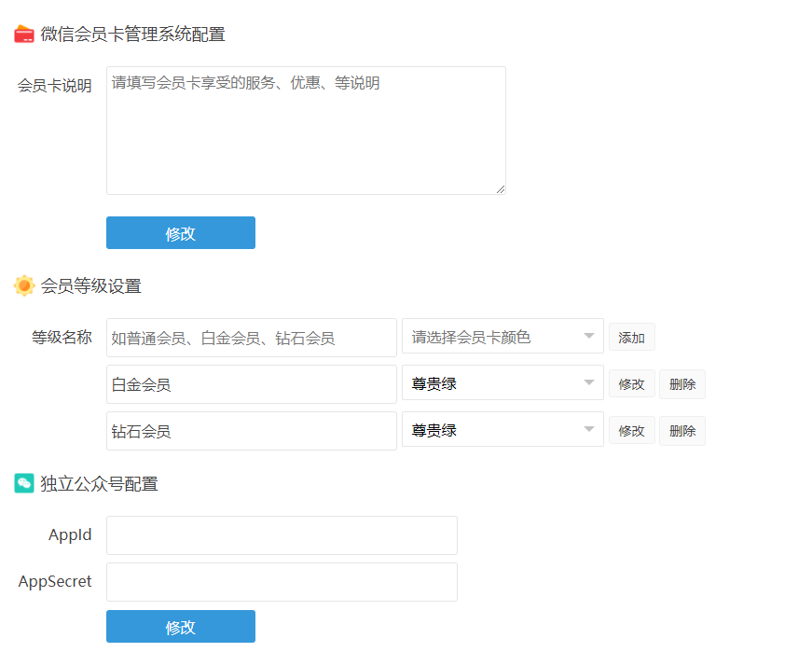The image size is (812, 666).
Task: Grab the resize handle of description textarea
Action: [501, 189]
